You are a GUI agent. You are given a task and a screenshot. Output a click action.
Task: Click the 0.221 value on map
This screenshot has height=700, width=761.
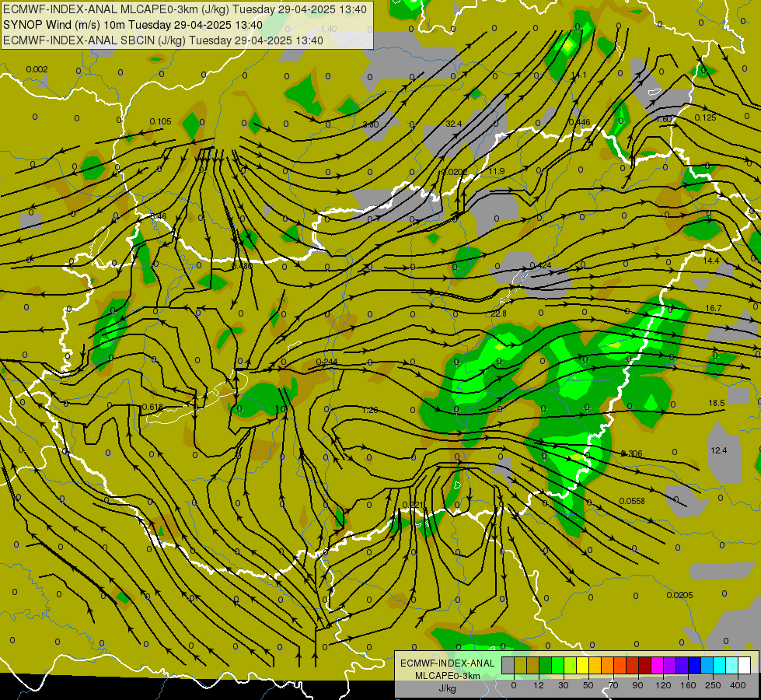pos(413,506)
